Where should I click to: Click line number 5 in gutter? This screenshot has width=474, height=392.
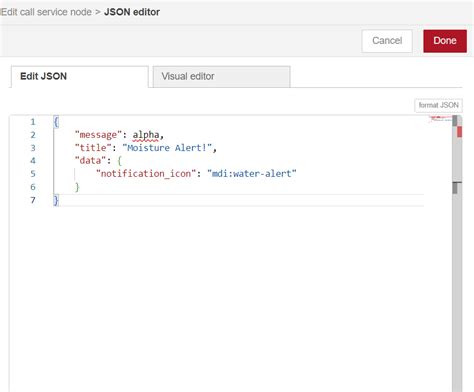click(33, 174)
